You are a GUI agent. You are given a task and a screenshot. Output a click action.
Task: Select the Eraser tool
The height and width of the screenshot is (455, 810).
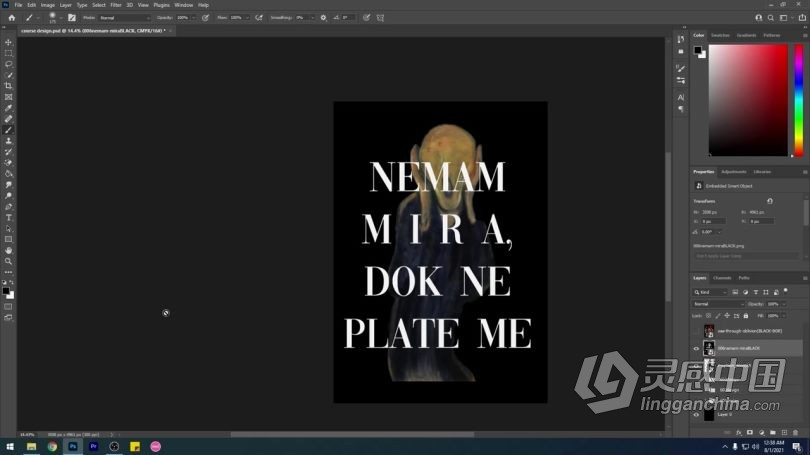(8, 163)
